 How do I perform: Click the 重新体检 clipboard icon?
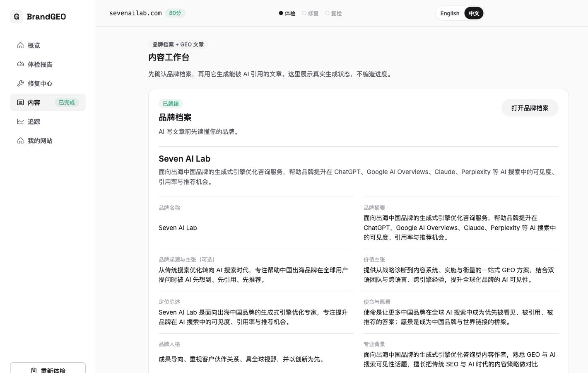pos(34,370)
